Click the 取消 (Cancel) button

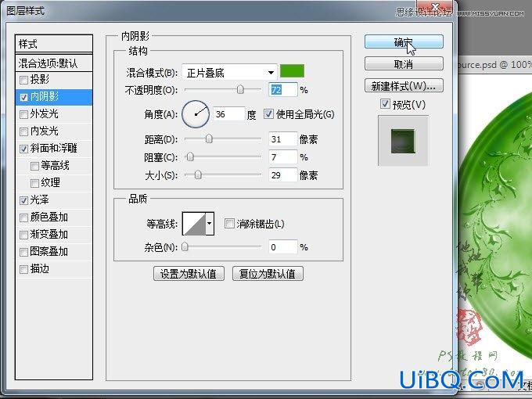(404, 64)
